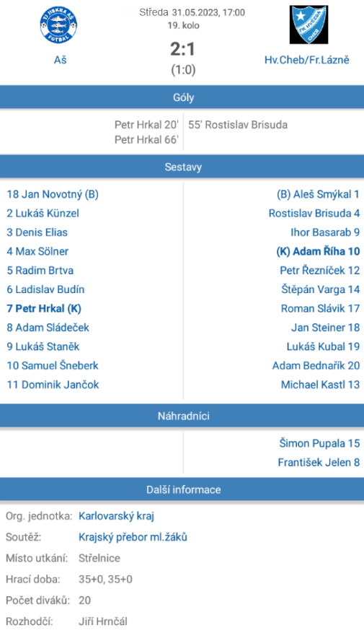This screenshot has height=633, width=364.
Task: Open substitute Šimon Pupala 15 link
Action: point(319,443)
